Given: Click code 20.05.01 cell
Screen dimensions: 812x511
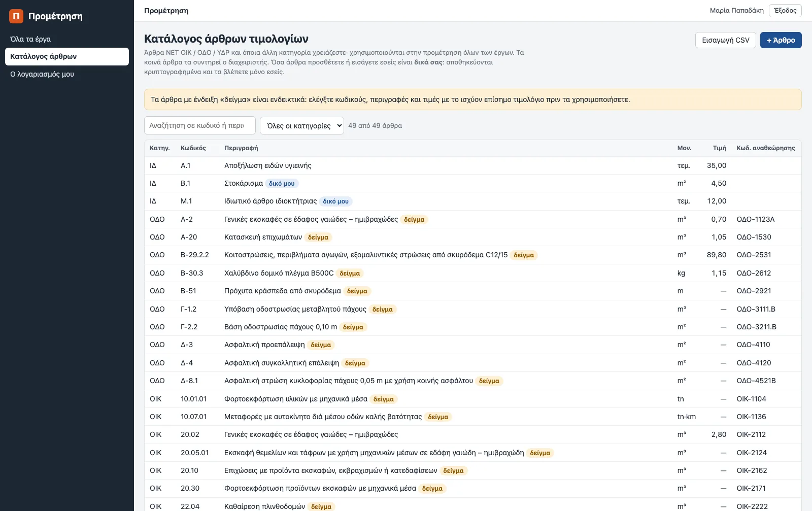Looking at the screenshot, I should click(194, 453).
